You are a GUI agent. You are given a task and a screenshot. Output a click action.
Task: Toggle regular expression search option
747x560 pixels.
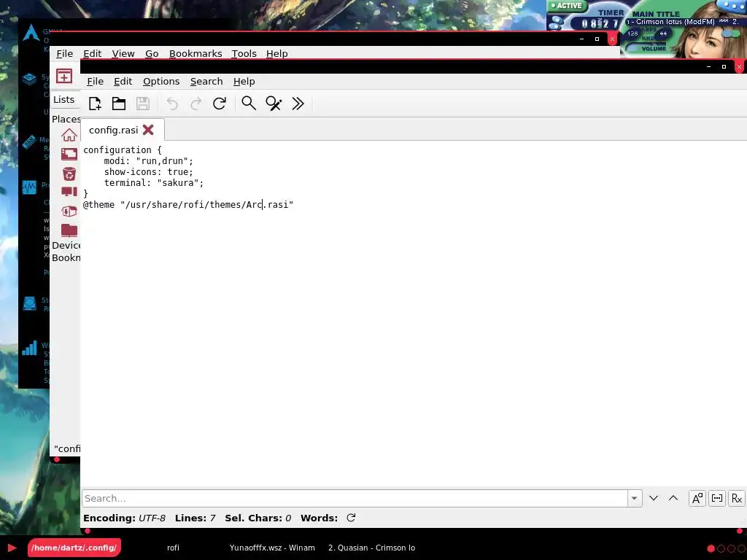point(737,498)
